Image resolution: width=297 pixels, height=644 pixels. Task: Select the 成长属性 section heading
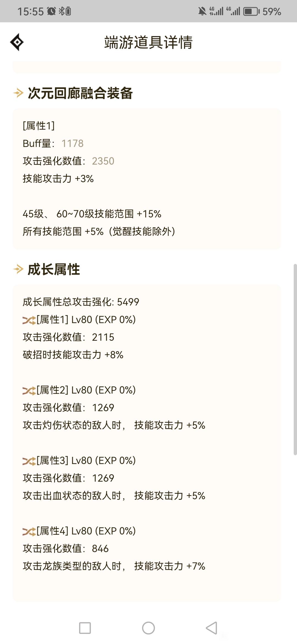click(54, 269)
